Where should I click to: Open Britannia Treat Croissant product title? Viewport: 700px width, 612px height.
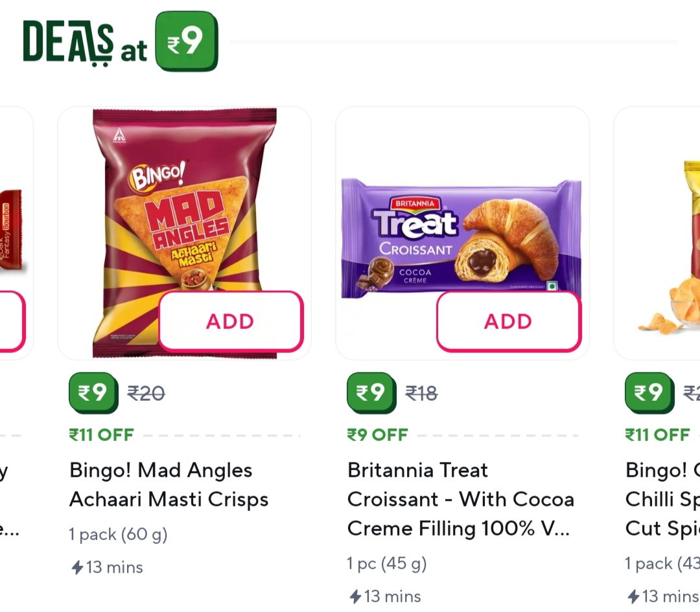click(460, 499)
